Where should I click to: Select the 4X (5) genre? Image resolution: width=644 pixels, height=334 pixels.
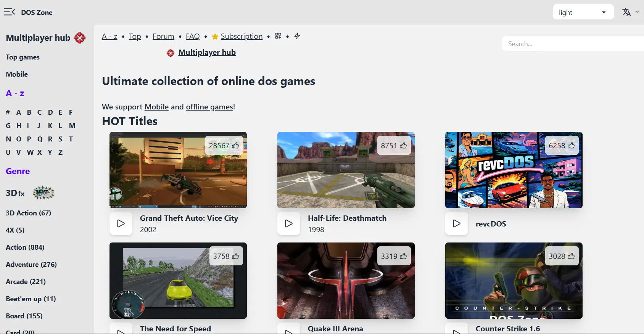15,230
